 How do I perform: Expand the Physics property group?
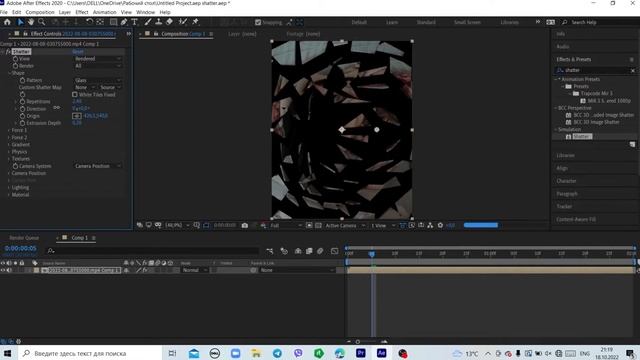(x=9, y=152)
